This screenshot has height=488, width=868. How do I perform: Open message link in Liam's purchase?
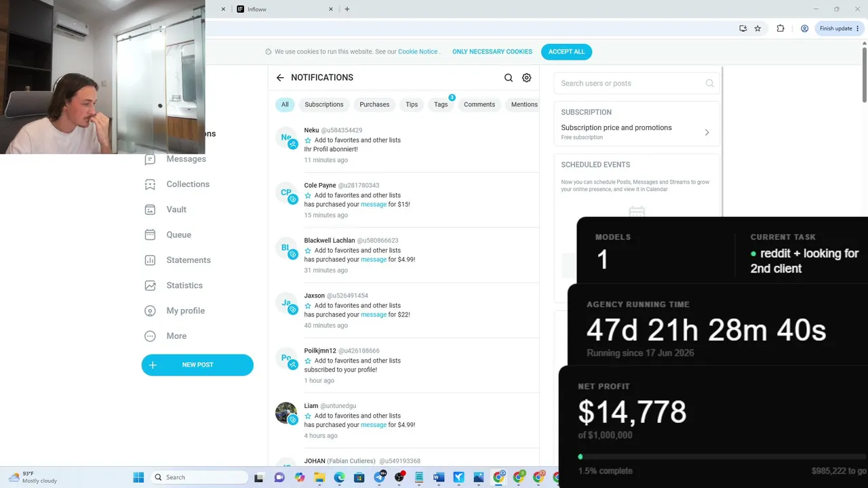point(374,425)
